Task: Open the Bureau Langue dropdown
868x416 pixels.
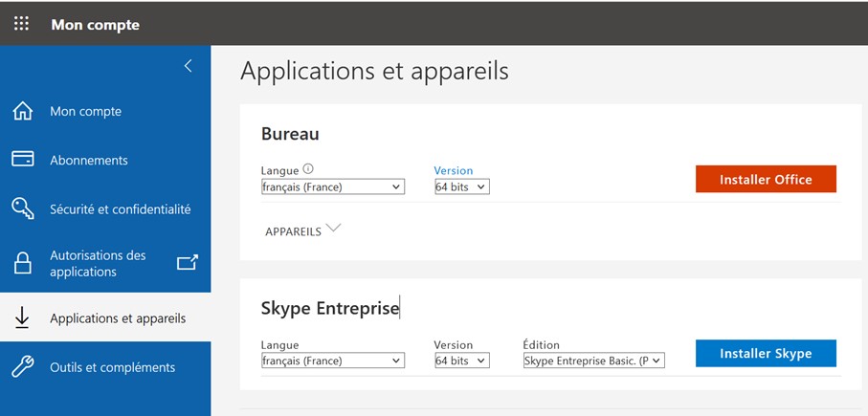Action: 332,187
